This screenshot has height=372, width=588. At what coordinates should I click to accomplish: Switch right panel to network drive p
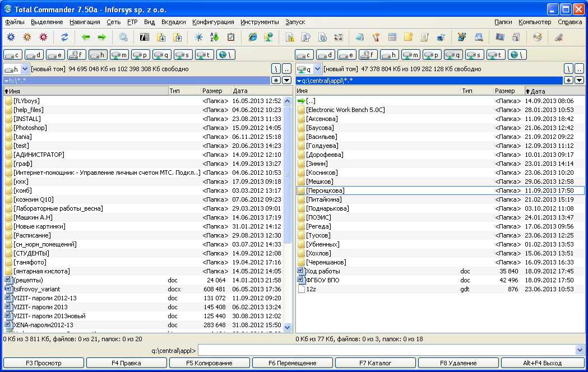(432, 55)
